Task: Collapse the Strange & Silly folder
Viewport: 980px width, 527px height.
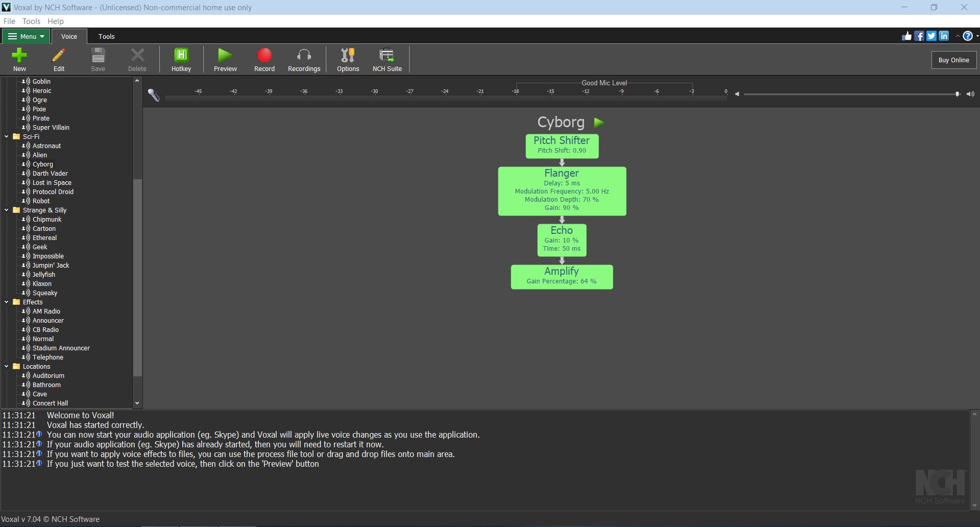Action: click(x=7, y=210)
